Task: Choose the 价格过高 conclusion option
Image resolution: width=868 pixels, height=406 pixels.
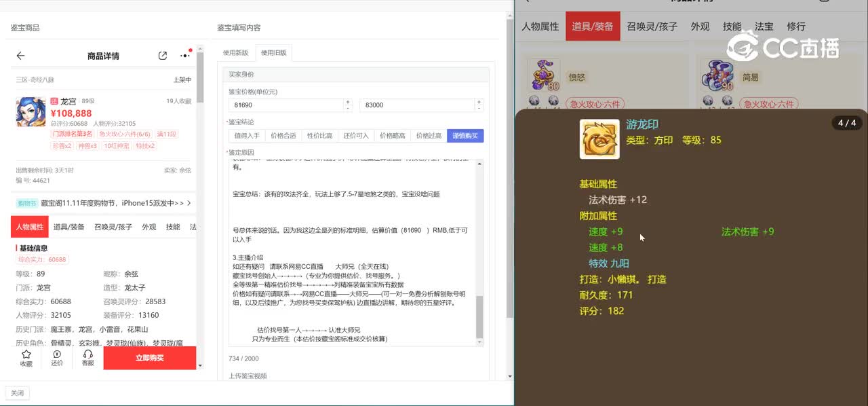Action: (429, 136)
